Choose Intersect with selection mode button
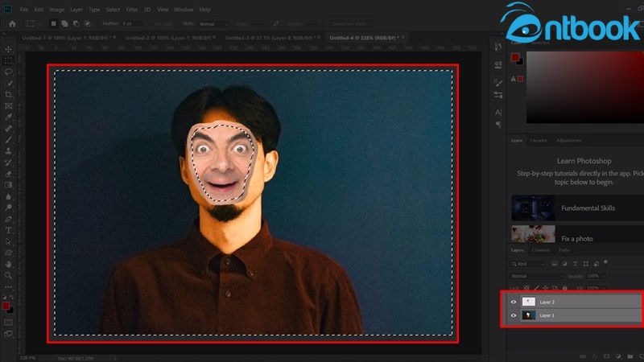644x362 pixels. (87, 24)
